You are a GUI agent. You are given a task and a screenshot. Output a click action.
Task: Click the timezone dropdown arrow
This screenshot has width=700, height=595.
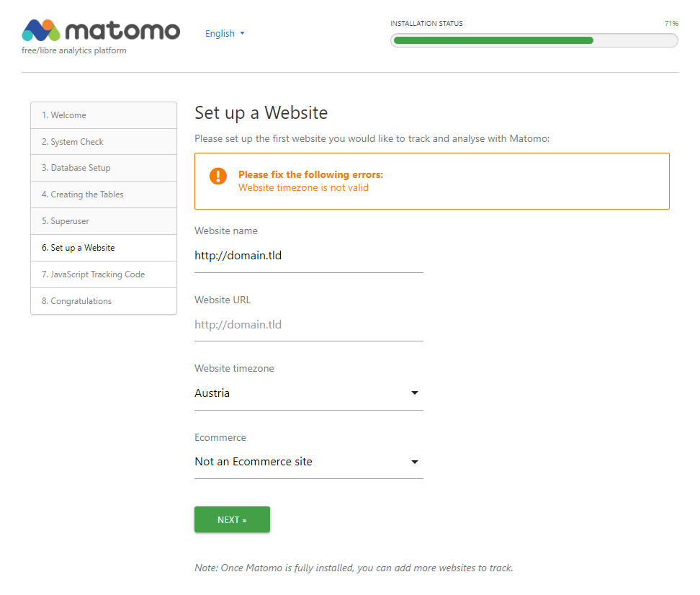[414, 393]
